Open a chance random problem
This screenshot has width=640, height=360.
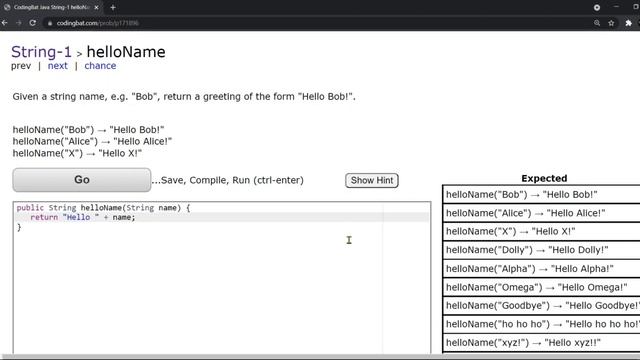tap(100, 66)
